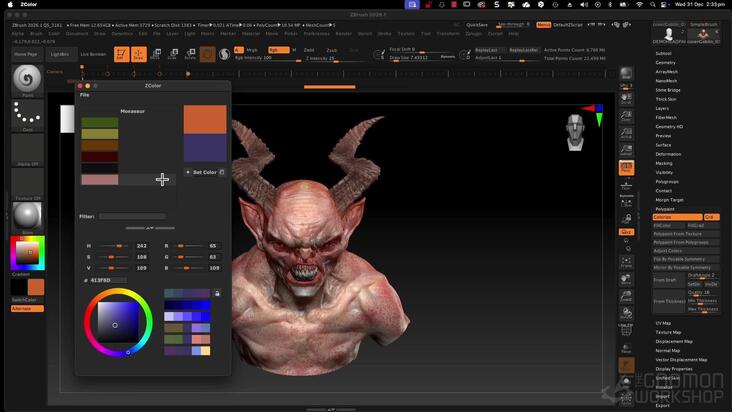The image size is (732, 412).
Task: Click the BPR render sphere icon
Action: point(626,73)
